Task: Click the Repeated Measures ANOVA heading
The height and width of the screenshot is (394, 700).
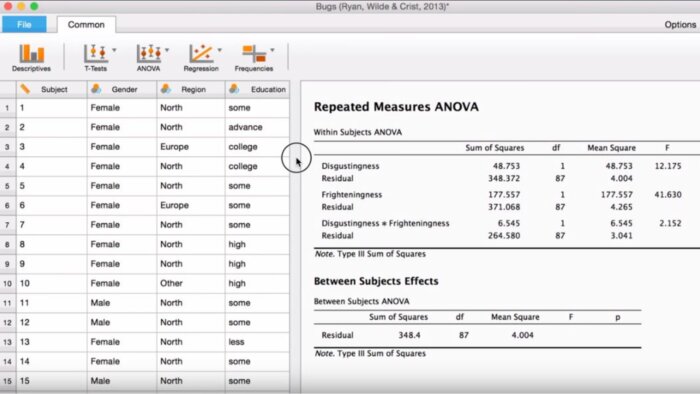Action: point(396,107)
